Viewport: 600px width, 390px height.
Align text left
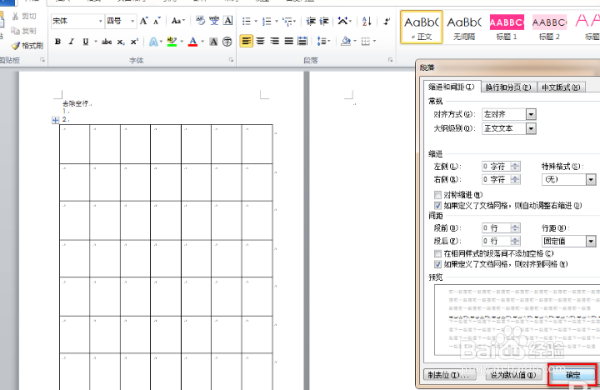pyautogui.click(x=246, y=41)
